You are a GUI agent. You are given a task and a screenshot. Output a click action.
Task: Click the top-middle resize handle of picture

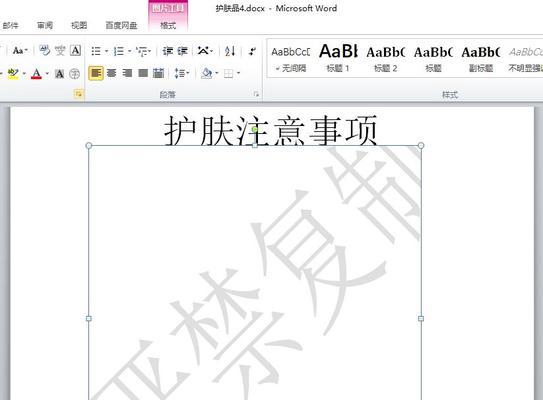click(255, 145)
